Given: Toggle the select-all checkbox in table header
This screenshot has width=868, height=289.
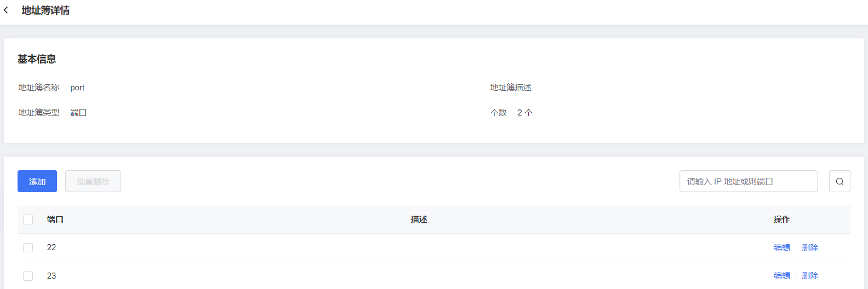Looking at the screenshot, I should pyautogui.click(x=28, y=219).
